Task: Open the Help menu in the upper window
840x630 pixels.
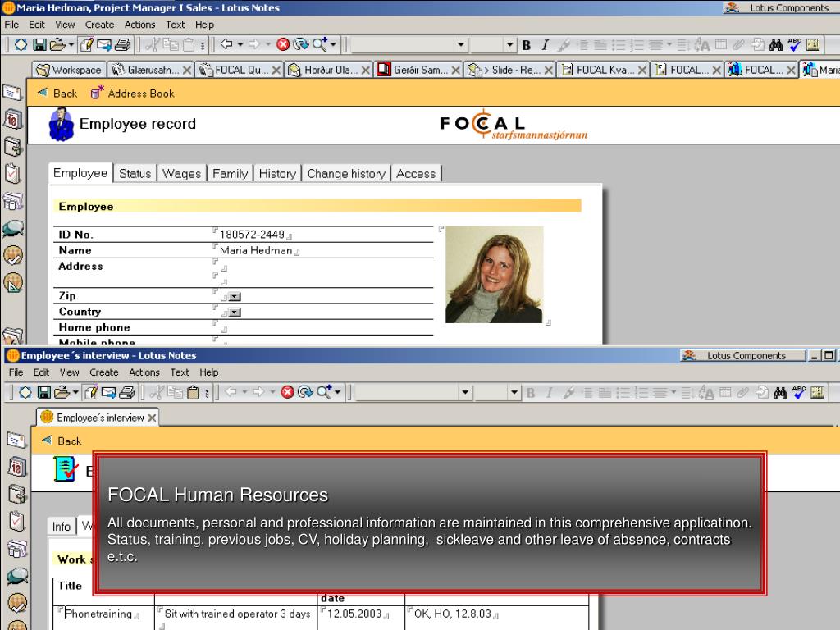Action: (204, 25)
